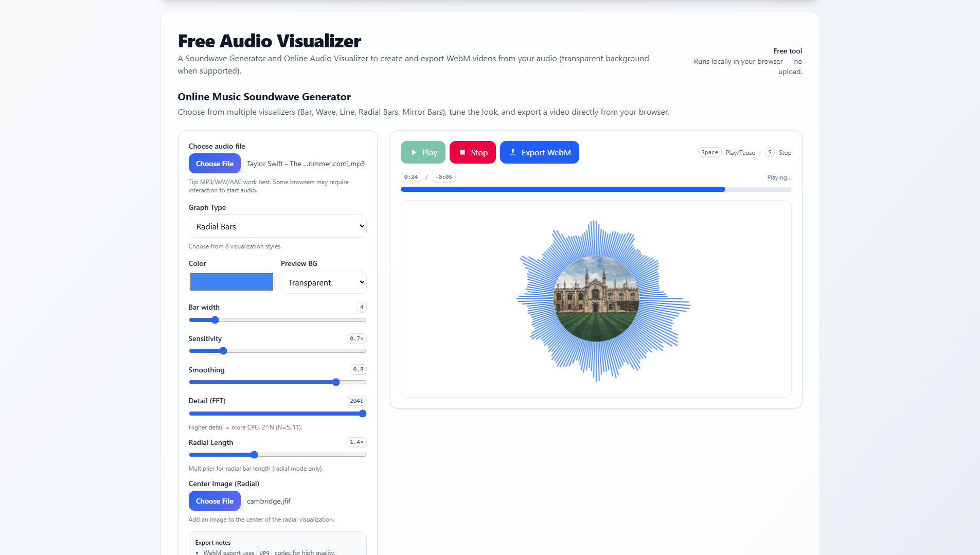980x555 pixels.
Task: Adjust the Sensitivity slider
Action: click(x=223, y=351)
